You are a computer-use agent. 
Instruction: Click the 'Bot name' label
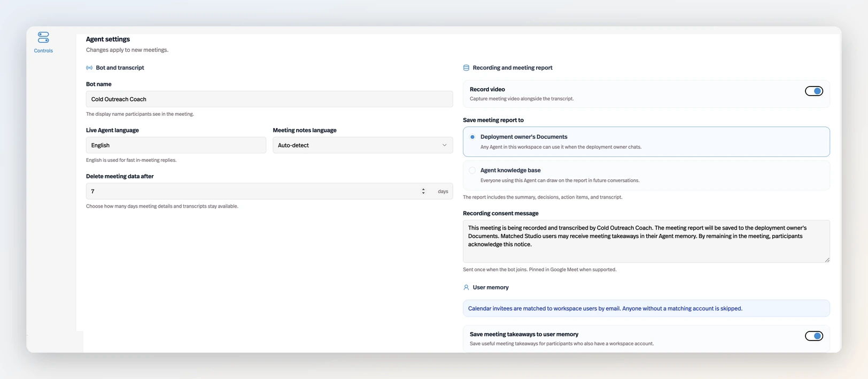tap(99, 84)
